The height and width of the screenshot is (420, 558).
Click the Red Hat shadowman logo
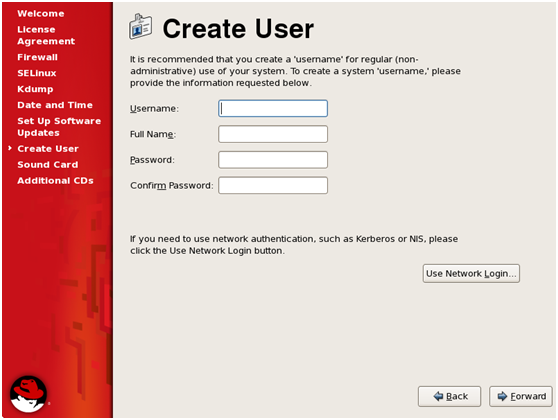pyautogui.click(x=28, y=394)
